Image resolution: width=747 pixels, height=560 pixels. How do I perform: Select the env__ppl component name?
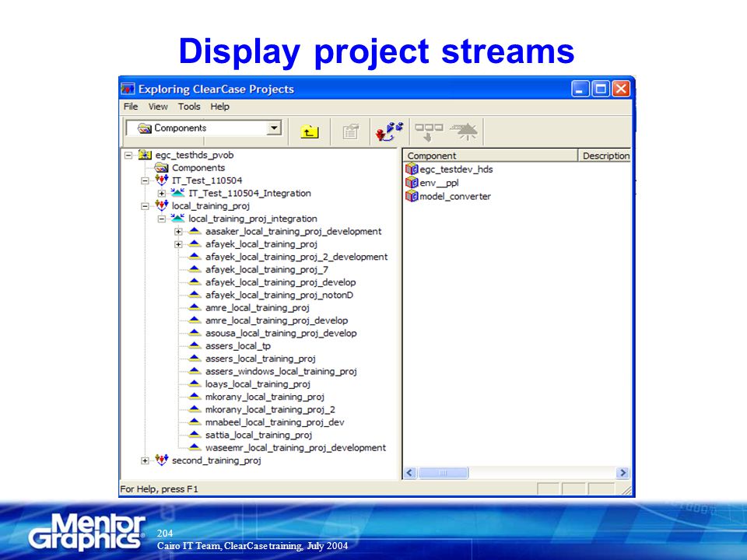439,182
